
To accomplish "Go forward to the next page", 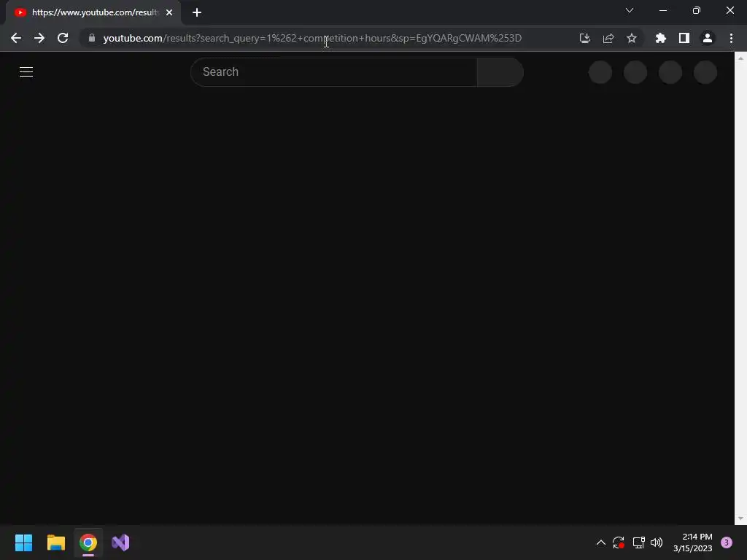I will [x=39, y=38].
